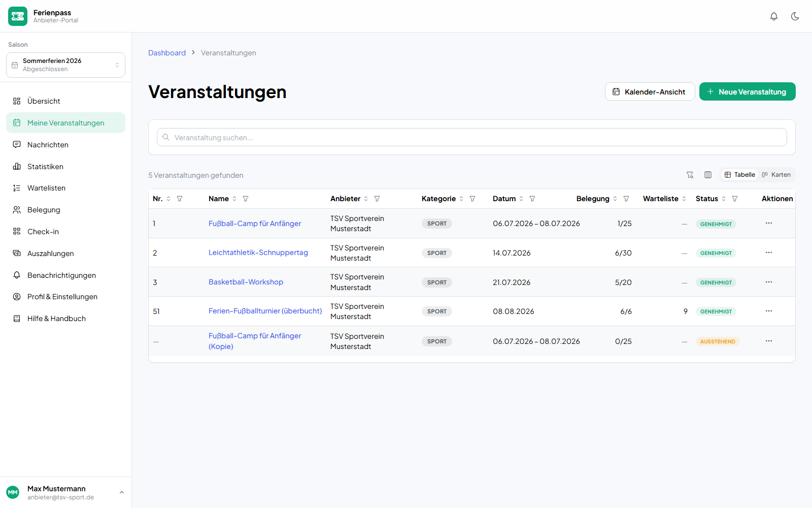Image resolution: width=812 pixels, height=508 pixels.
Task: Open Übersicht in the sidebar
Action: pos(65,101)
